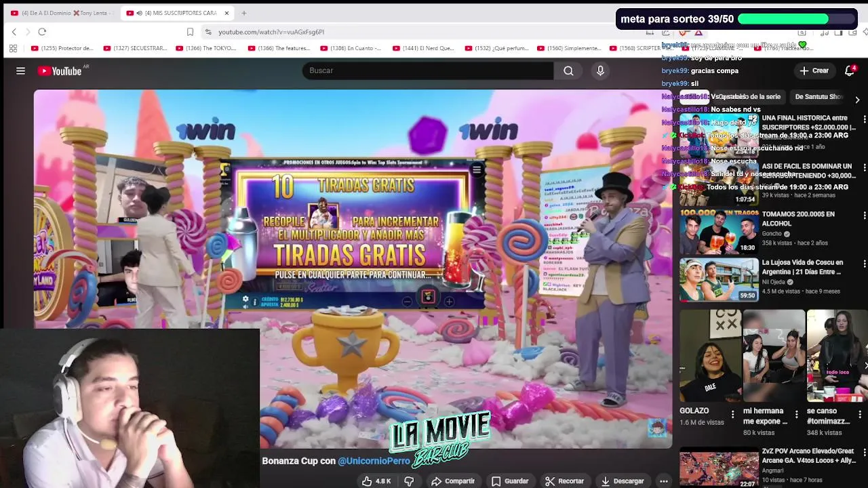This screenshot has width=868, height=488.
Task: Click the Bonanza Cup video title text
Action: click(336, 461)
